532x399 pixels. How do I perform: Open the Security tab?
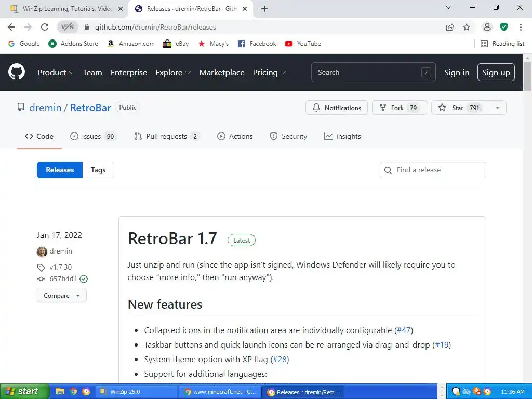click(x=288, y=136)
